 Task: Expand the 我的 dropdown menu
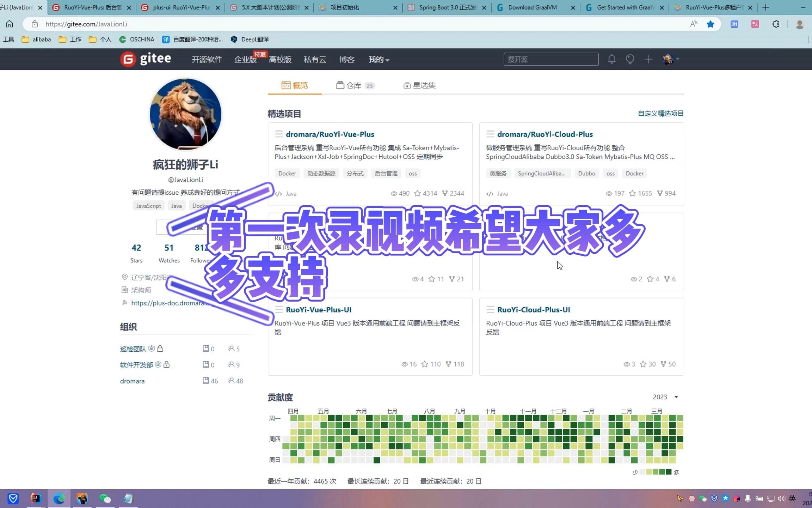379,60
